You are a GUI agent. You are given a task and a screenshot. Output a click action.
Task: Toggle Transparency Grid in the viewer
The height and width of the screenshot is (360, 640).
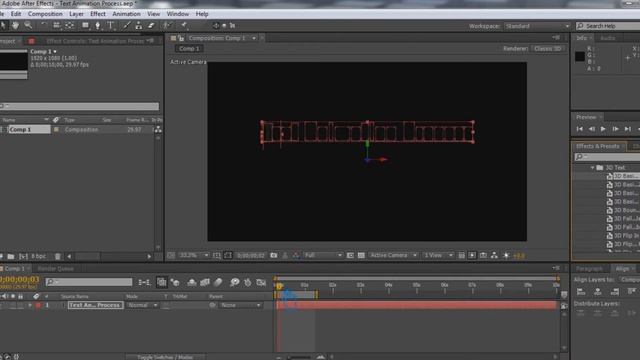coord(361,256)
